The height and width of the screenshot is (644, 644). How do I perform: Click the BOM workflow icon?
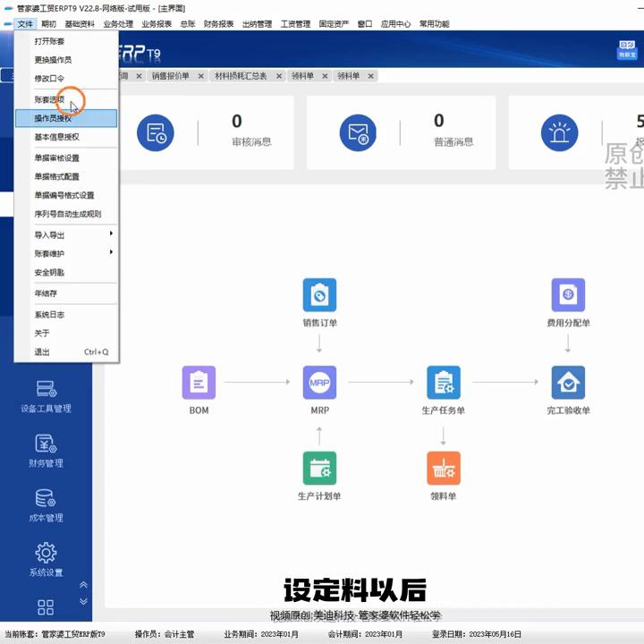point(199,383)
